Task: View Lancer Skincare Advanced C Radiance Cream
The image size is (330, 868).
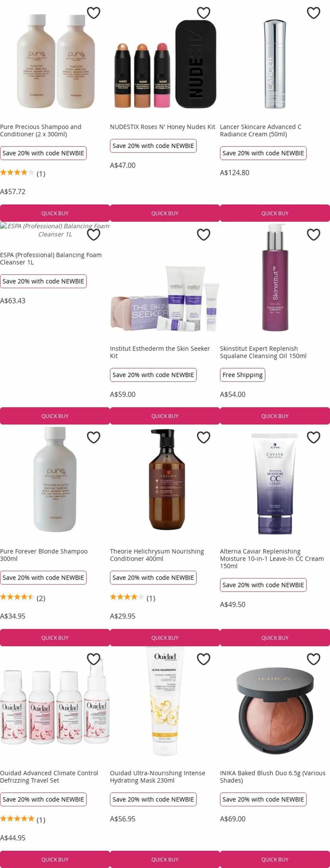Action: click(261, 130)
